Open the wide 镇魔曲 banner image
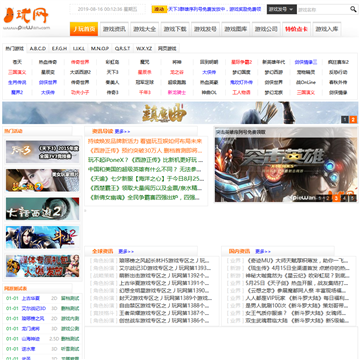This screenshot has height=360, width=360. 180,113
